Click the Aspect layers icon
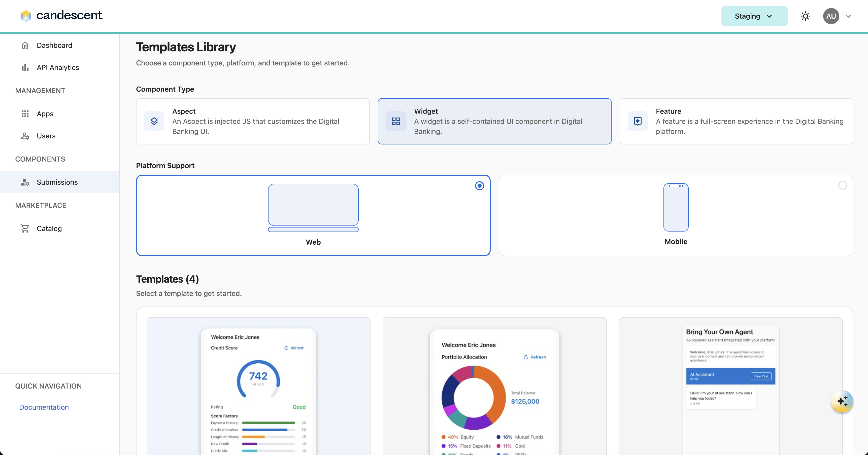 [154, 121]
